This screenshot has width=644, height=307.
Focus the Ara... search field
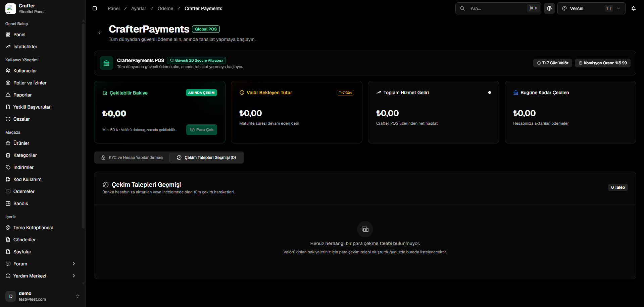[498, 8]
